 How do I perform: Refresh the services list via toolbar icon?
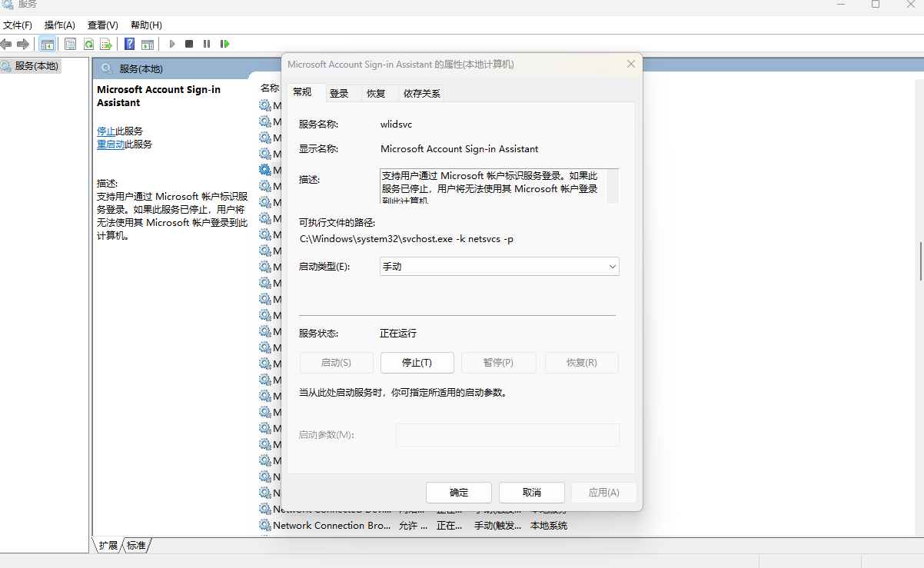click(88, 44)
